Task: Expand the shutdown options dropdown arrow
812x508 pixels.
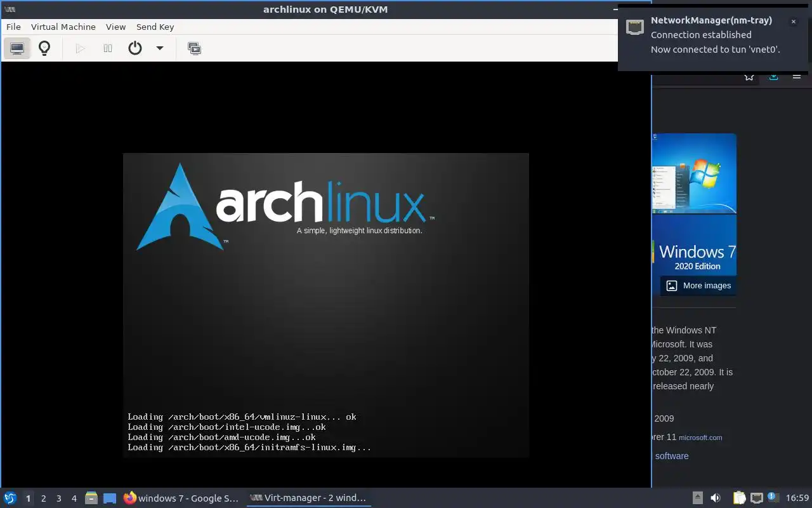Action: pos(160,48)
